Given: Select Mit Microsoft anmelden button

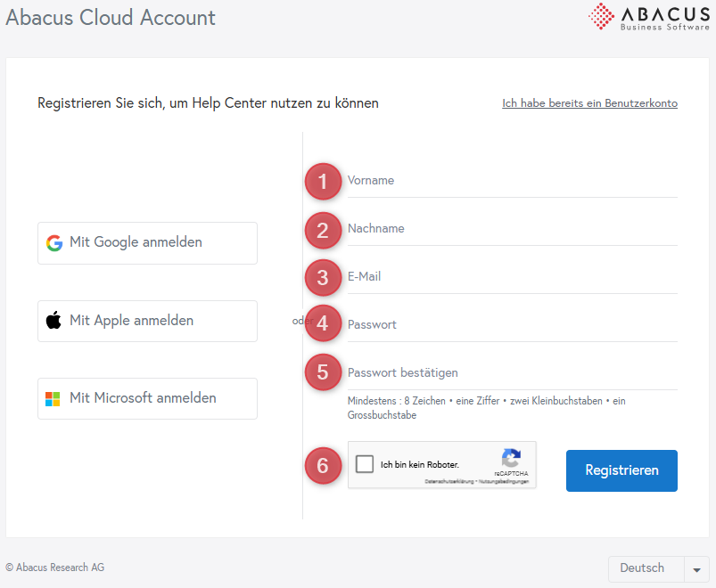Looking at the screenshot, I should tap(147, 399).
